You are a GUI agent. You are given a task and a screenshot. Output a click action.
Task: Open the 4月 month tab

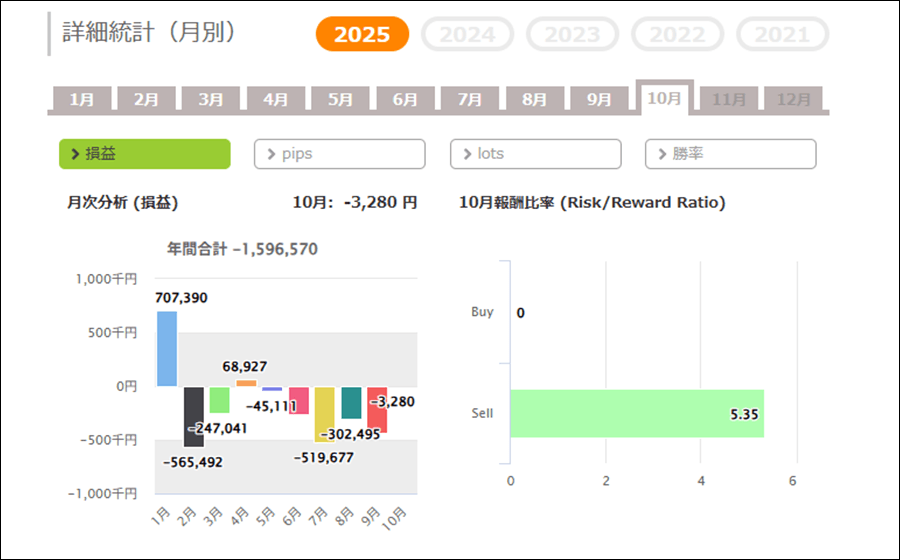click(x=276, y=100)
